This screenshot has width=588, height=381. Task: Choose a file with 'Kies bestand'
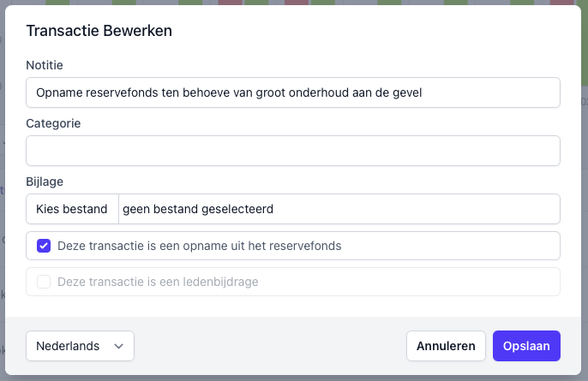tap(72, 209)
